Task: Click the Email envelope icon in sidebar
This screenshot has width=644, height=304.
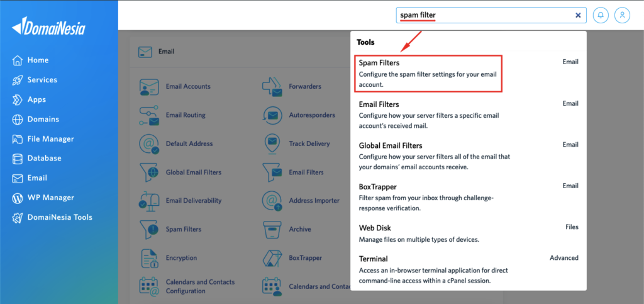Action: tap(17, 178)
